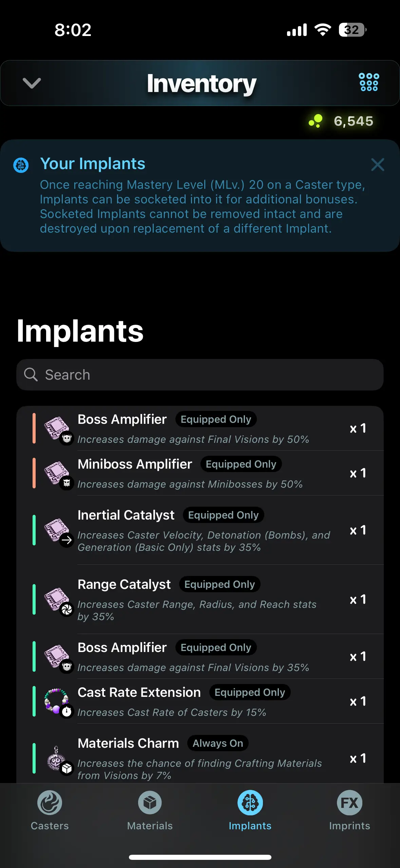Image resolution: width=400 pixels, height=868 pixels.
Task: Open the Materials Charm item
Action: [199, 758]
